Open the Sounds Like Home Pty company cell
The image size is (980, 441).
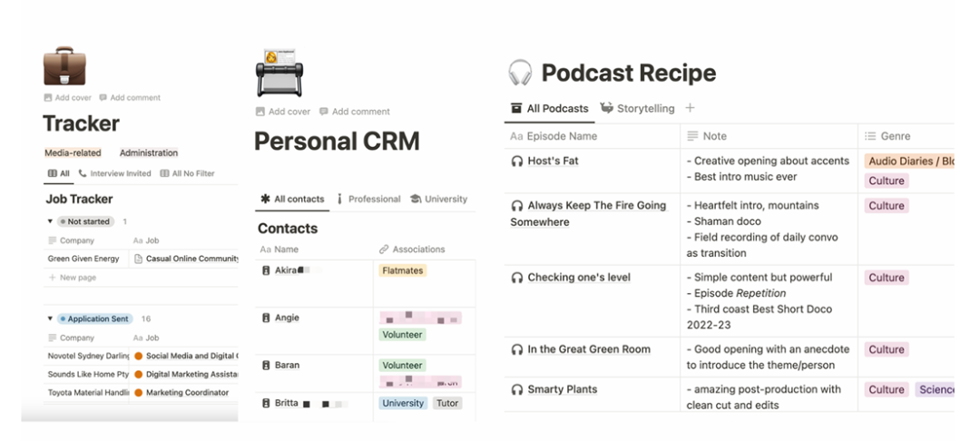[x=88, y=374]
